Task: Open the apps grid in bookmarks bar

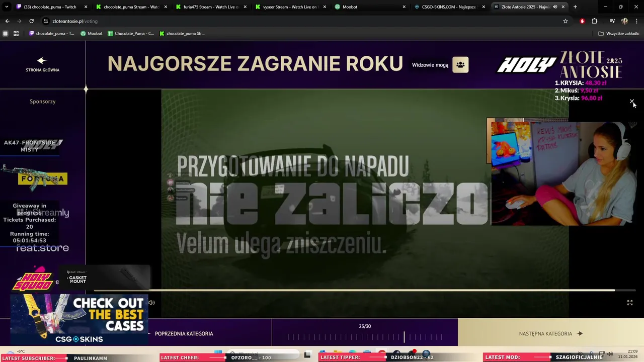Action: [x=16, y=34]
